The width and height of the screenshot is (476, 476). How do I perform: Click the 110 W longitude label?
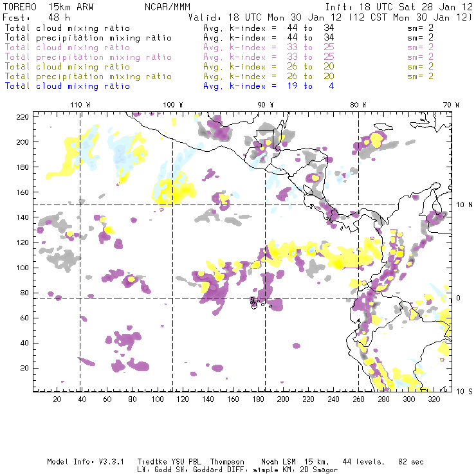pos(80,105)
